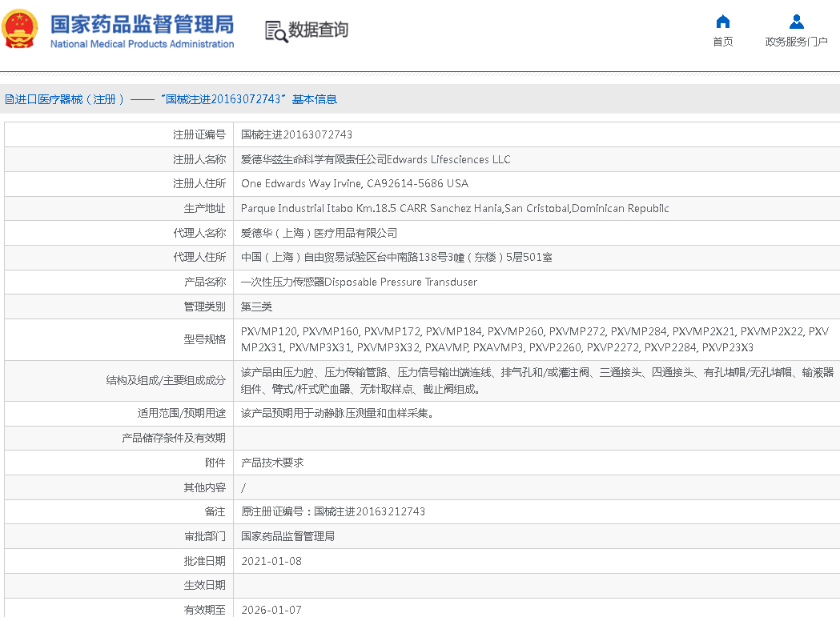This screenshot has width=840, height=617.
Task: Open the 数据查询 heading link
Action: pyautogui.click(x=318, y=30)
